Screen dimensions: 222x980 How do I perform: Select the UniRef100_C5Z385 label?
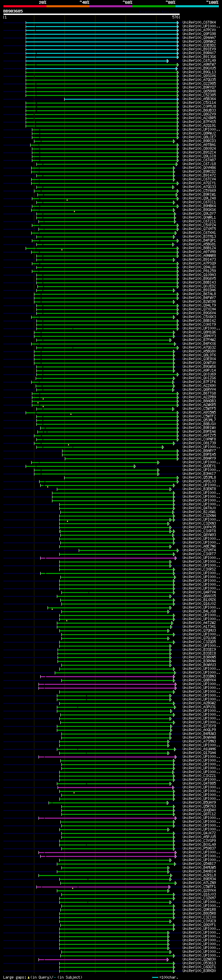pos(199,95)
